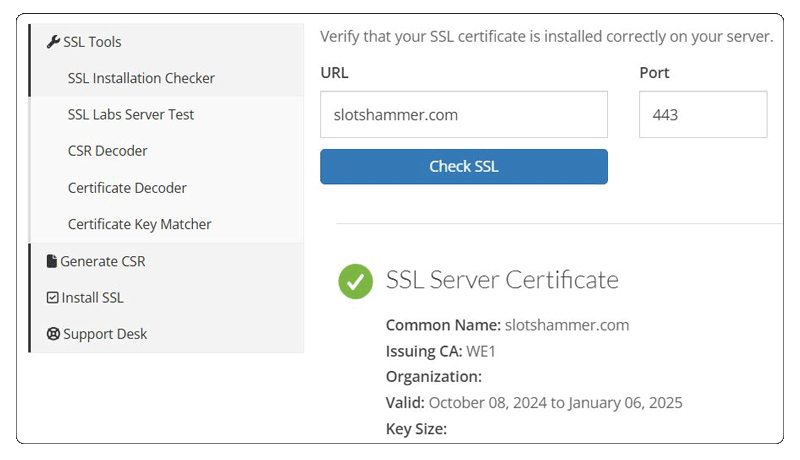Select CSR Decoder from the sidebar

[x=107, y=151]
